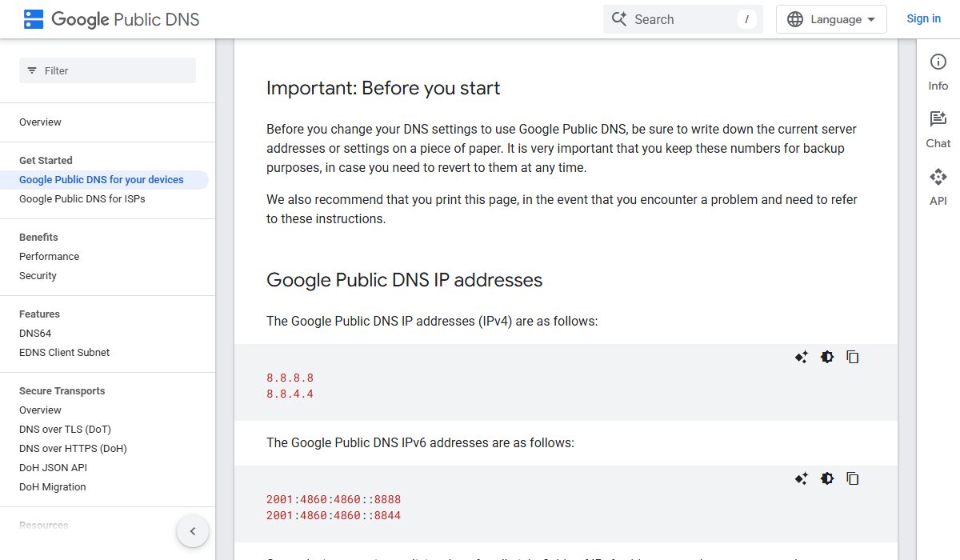
Task: Copy the IPv6 addresses code sample
Action: 853,478
